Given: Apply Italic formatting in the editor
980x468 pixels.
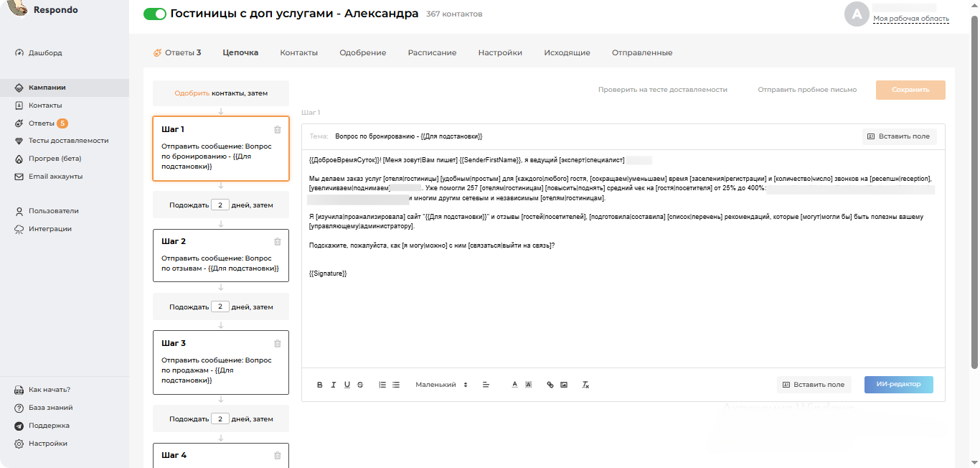Looking at the screenshot, I should (333, 385).
